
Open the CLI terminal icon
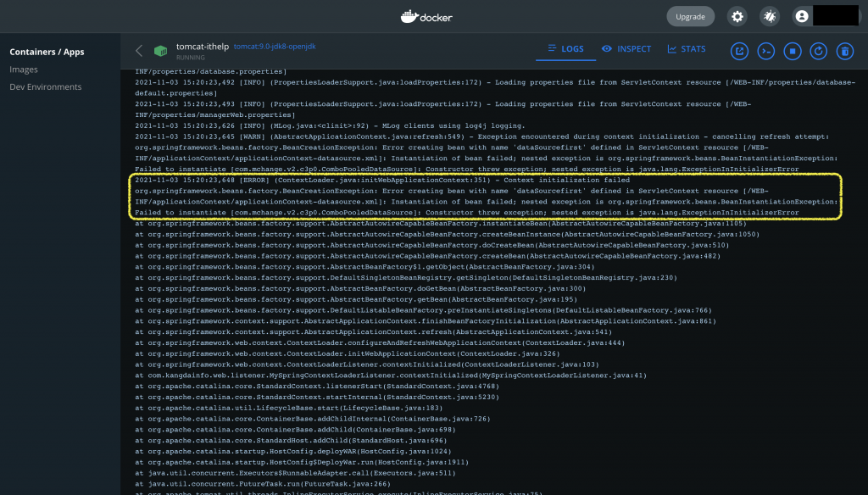[x=766, y=51]
